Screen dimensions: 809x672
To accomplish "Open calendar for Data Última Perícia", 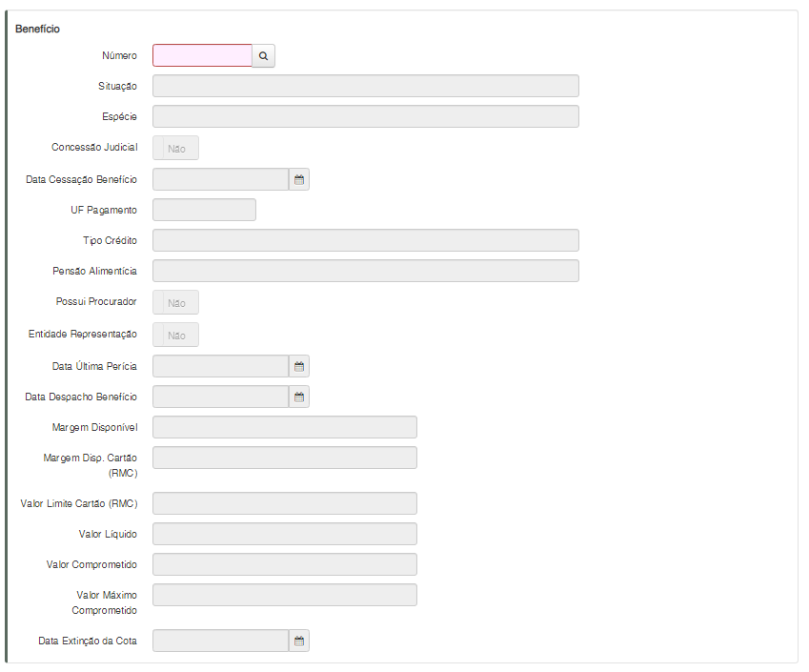I will (298, 366).
